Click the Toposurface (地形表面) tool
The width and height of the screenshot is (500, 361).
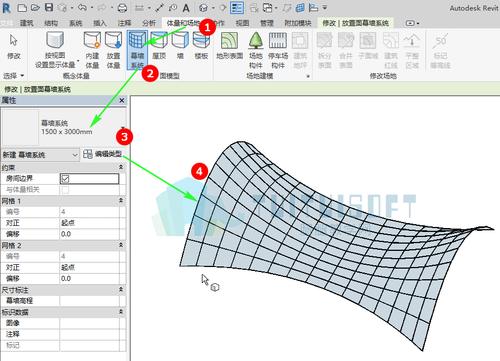click(x=230, y=46)
